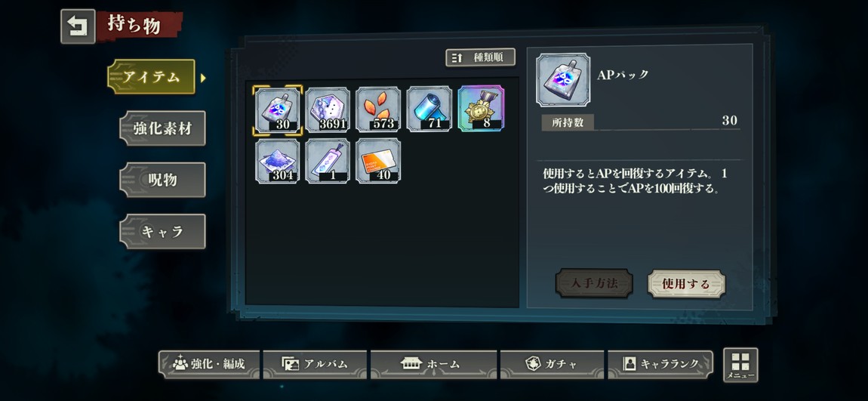Viewport: 868px width, 401px height.
Task: Switch to the 強化素材 tab
Action: 162,128
